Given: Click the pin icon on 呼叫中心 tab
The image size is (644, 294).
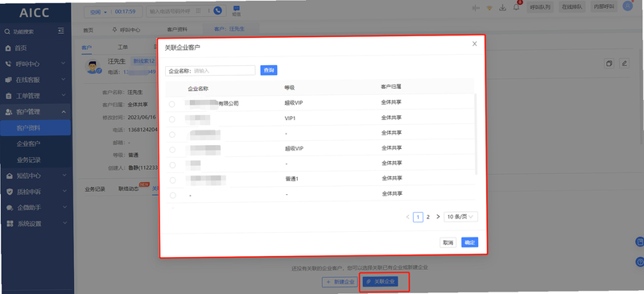Looking at the screenshot, I should pyautogui.click(x=114, y=30).
